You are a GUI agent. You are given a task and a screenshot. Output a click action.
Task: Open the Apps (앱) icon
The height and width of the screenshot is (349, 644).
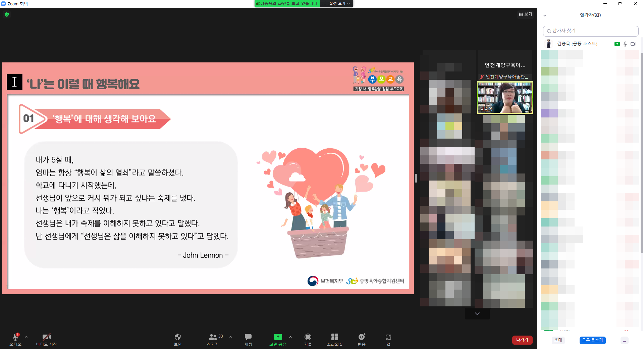click(388, 337)
